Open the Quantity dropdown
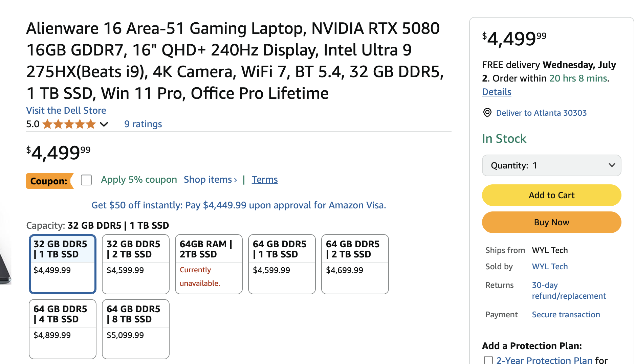This screenshot has width=635, height=364. coord(551,165)
